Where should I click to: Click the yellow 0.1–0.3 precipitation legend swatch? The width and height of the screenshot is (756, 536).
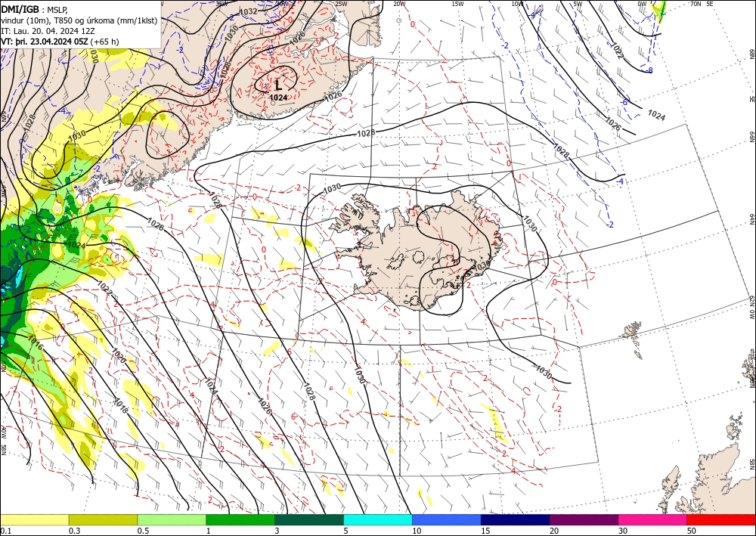point(34,519)
